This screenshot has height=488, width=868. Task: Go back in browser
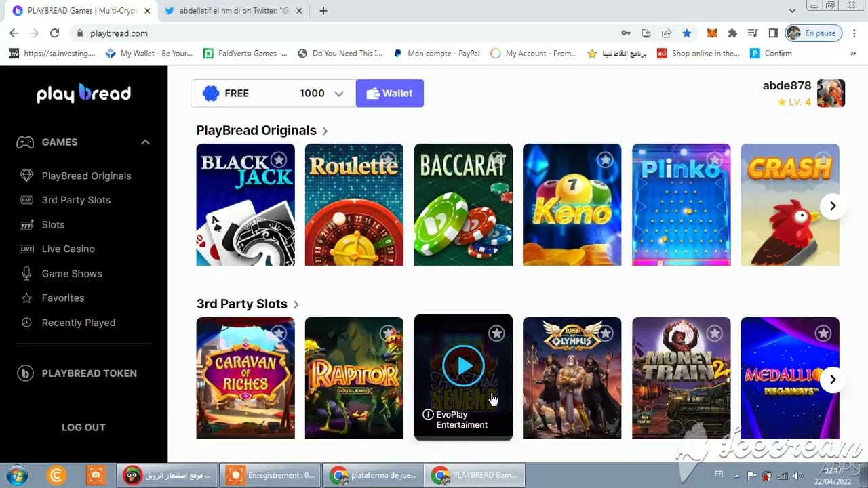tap(14, 33)
